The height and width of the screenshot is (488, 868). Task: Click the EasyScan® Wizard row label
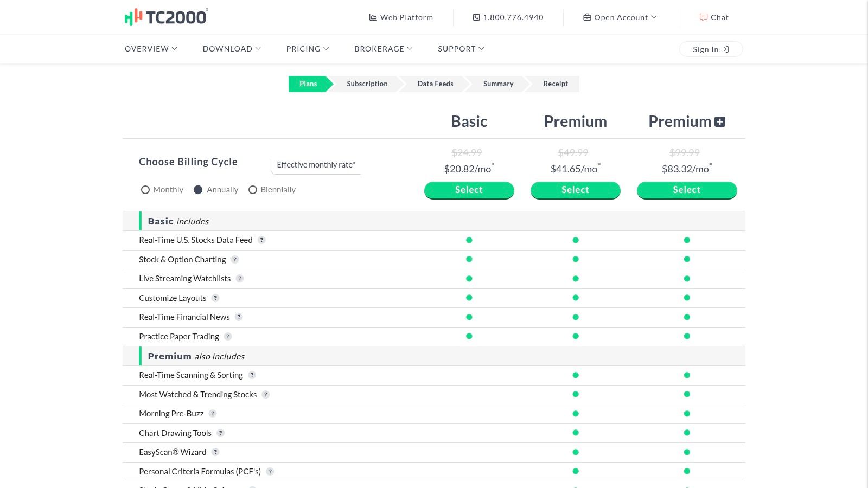click(173, 452)
